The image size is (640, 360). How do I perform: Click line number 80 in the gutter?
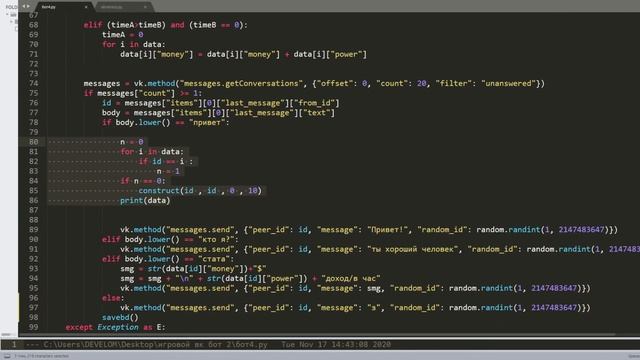click(33, 142)
